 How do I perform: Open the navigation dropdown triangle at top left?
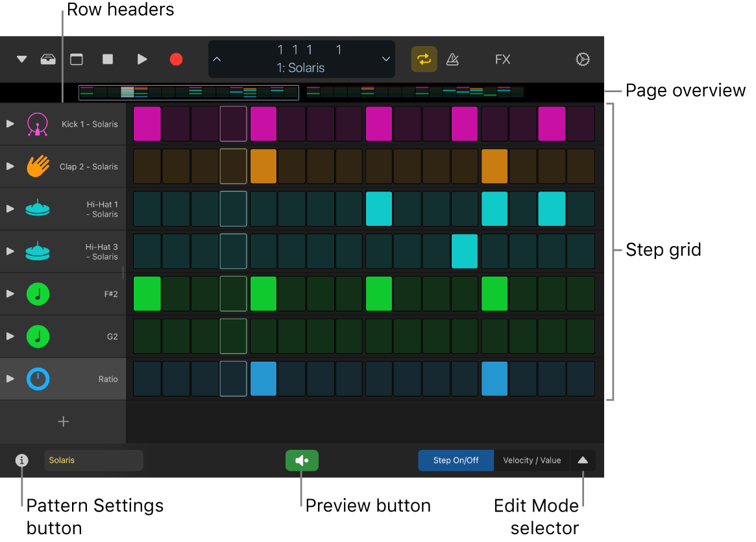click(21, 59)
